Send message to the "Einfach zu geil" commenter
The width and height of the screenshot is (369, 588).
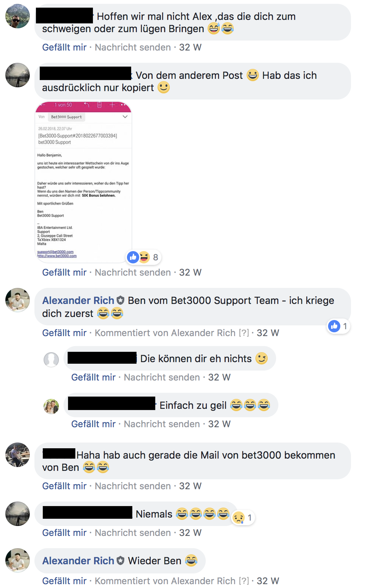(x=162, y=424)
